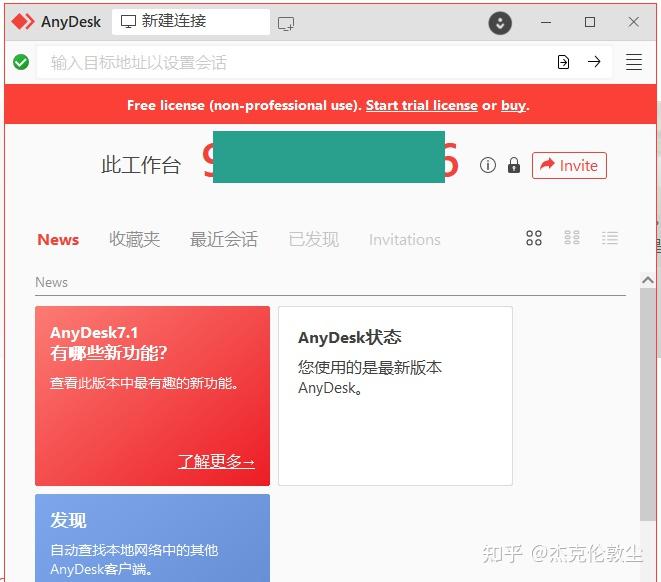This screenshot has height=582, width=661.
Task: Click the vertical scrollbar thumb
Action: point(648,405)
